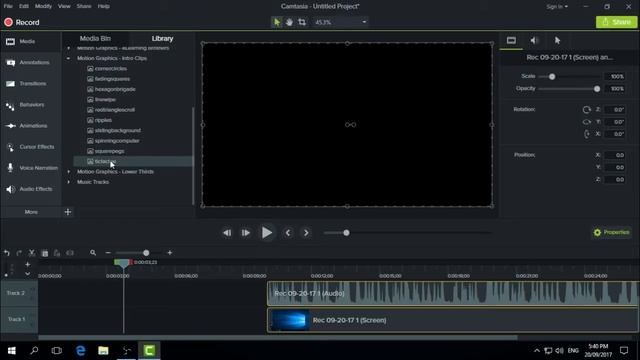This screenshot has width=640, height=360.
Task: Open the Behaviors panel
Action: (31, 105)
